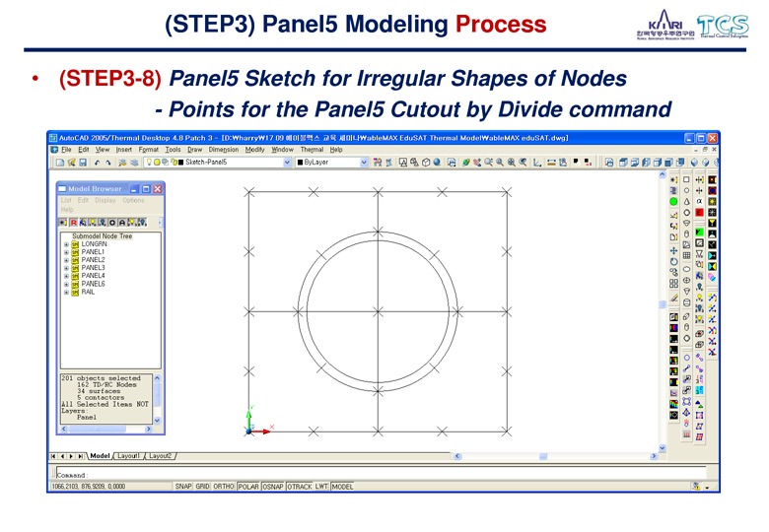Click the PANEL6 tree label
The width and height of the screenshot is (769, 532).
pos(94,284)
